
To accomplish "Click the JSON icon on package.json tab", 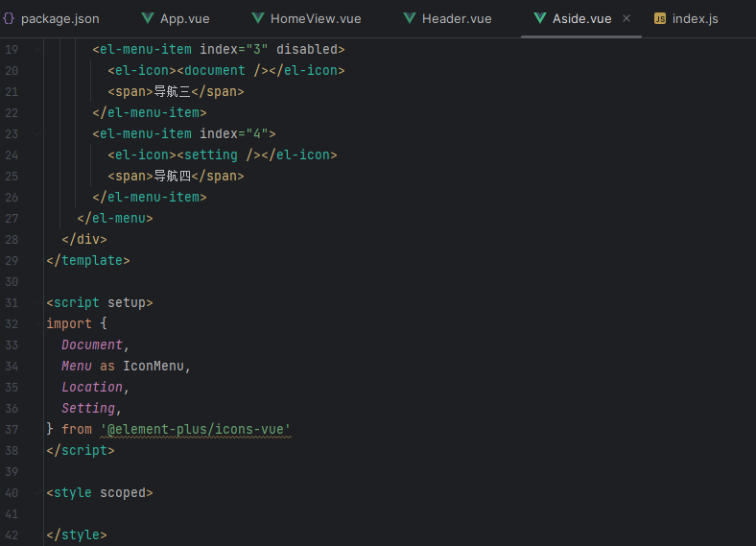I will coord(9,19).
